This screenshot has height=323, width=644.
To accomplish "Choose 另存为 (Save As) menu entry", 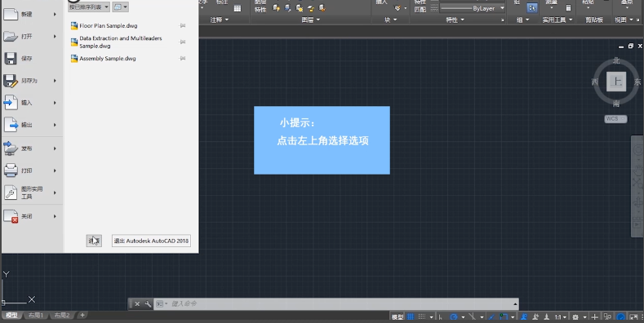I will (x=32, y=81).
